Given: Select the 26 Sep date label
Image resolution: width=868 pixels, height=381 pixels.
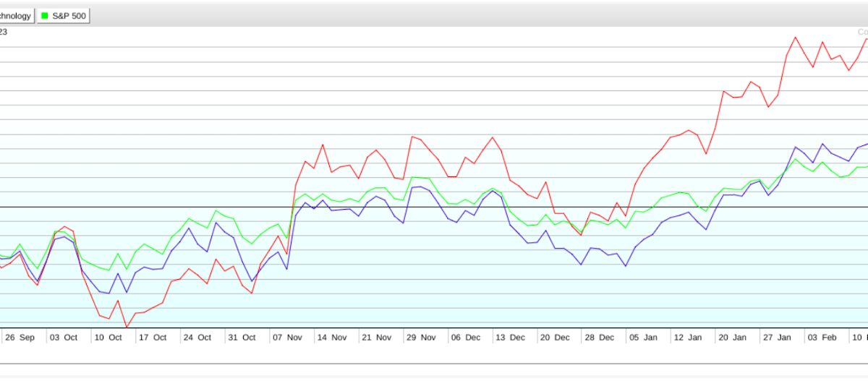Looking at the screenshot, I should point(20,338).
